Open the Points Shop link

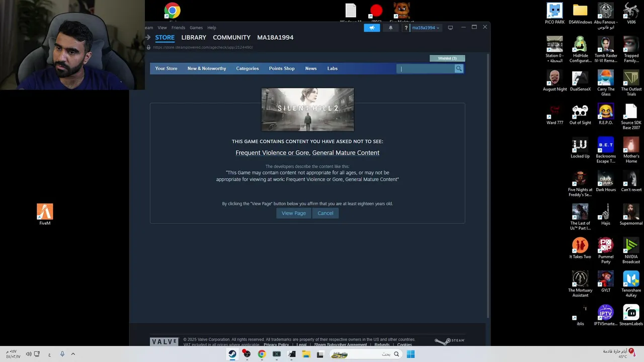coord(282,68)
